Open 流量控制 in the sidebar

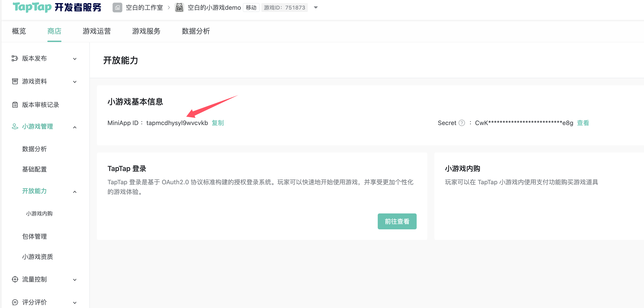(34, 279)
